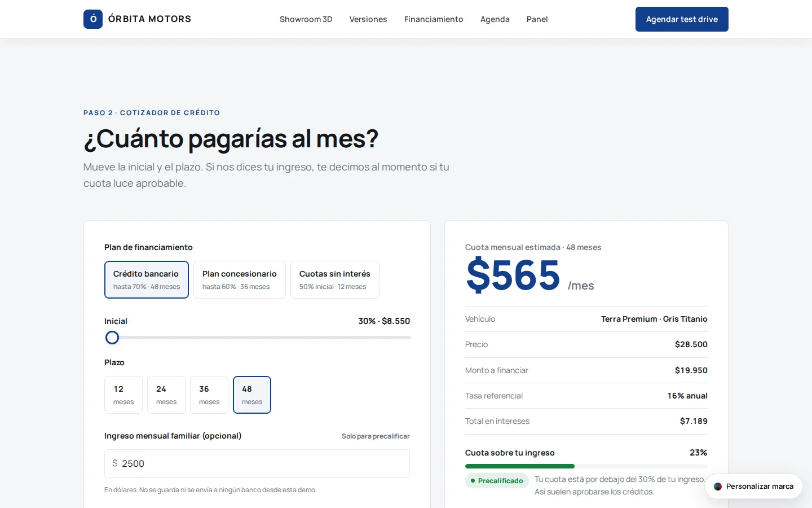
Task: Focus the Ingreso mensual familiar field
Action: pyautogui.click(x=257, y=463)
